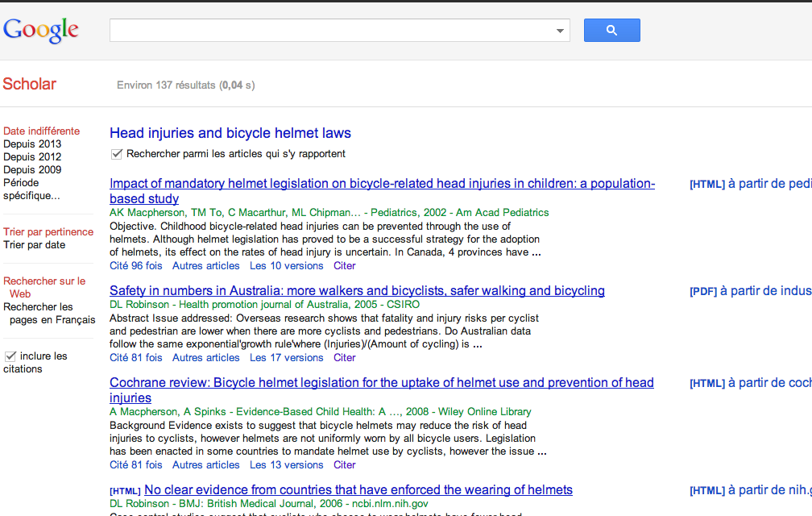This screenshot has width=812, height=516.
Task: Filter results to 'Depuis 2012'
Action: (32, 157)
